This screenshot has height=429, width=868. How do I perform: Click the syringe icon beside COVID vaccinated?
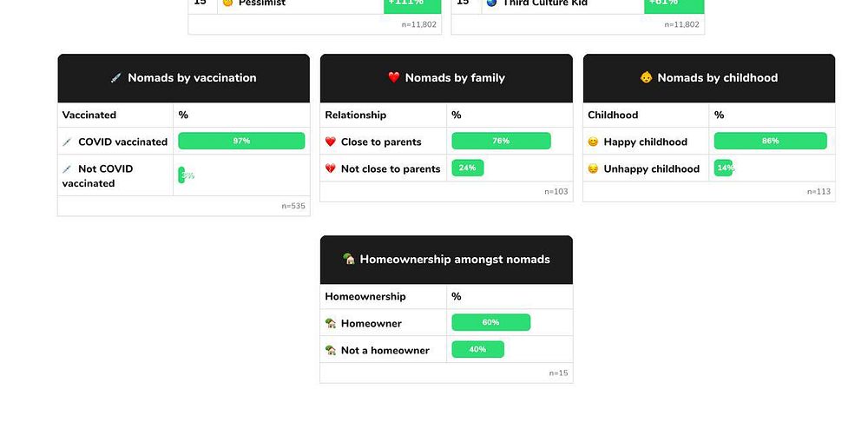[x=67, y=142]
